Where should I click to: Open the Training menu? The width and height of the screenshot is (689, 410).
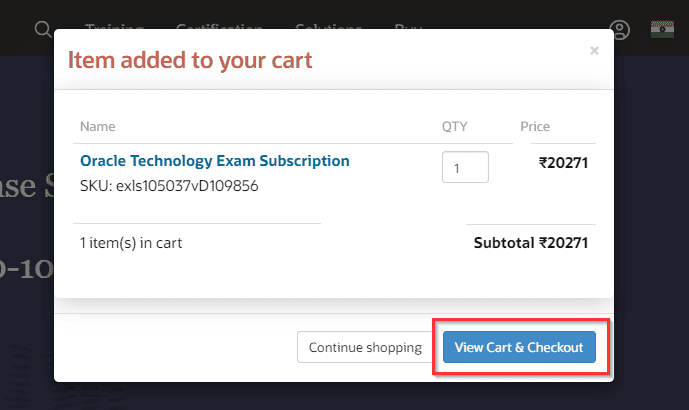pyautogui.click(x=114, y=29)
